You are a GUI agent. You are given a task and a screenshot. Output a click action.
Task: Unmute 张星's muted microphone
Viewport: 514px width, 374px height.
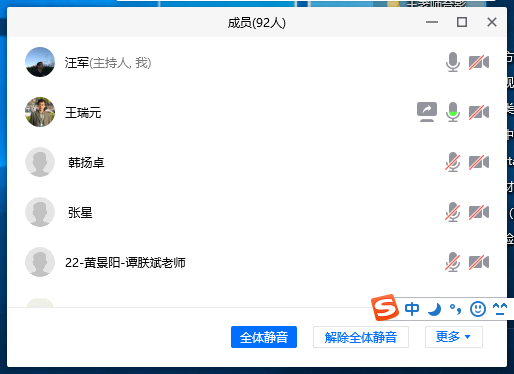[x=453, y=212]
